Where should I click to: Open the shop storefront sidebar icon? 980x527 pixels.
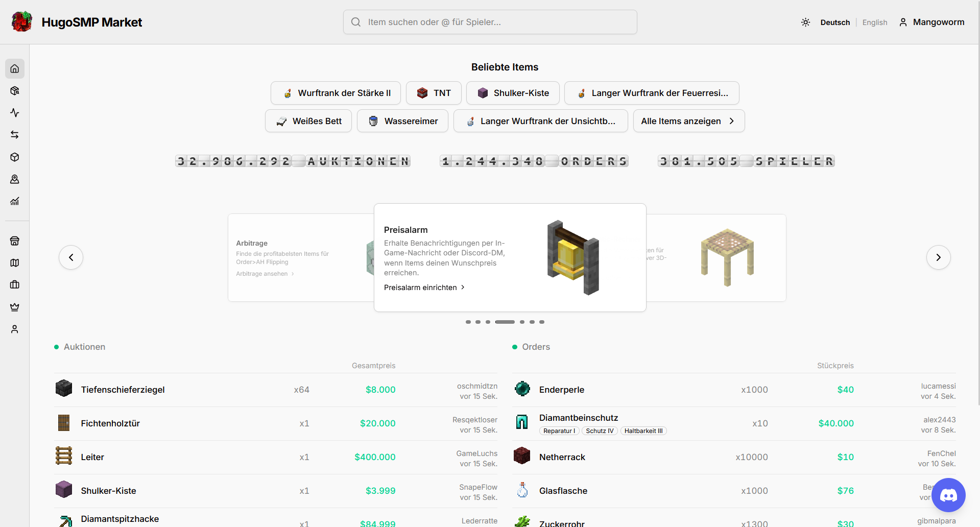click(x=15, y=241)
